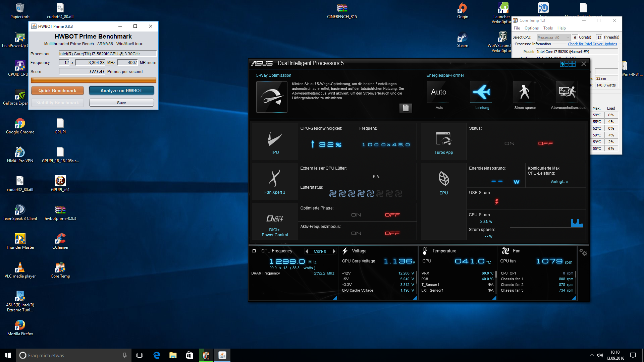The image size is (644, 362).
Task: Open Task View from taskbar
Action: pyautogui.click(x=140, y=355)
